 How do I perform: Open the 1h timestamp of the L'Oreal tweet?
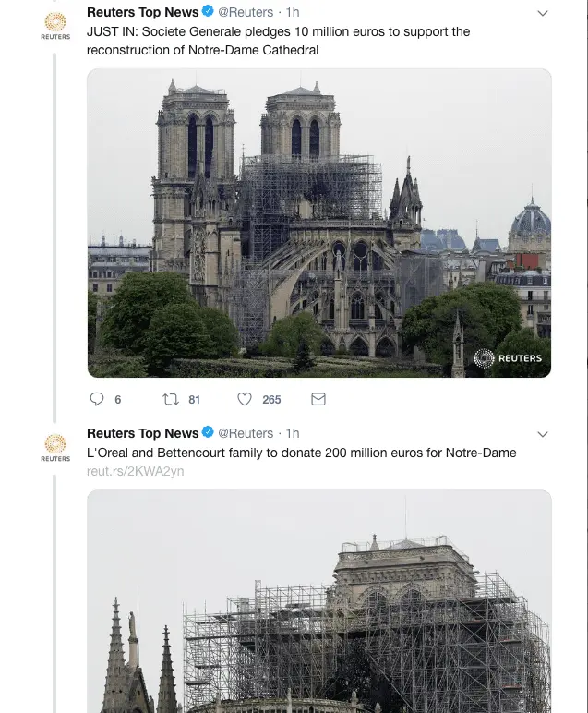tap(293, 433)
